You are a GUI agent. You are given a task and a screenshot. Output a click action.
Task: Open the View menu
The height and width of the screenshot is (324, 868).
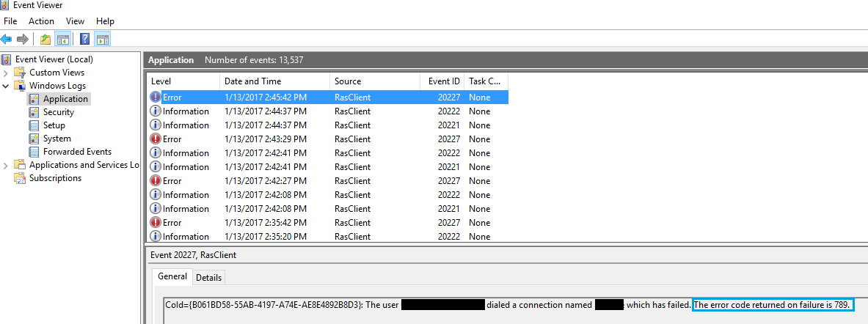(75, 21)
